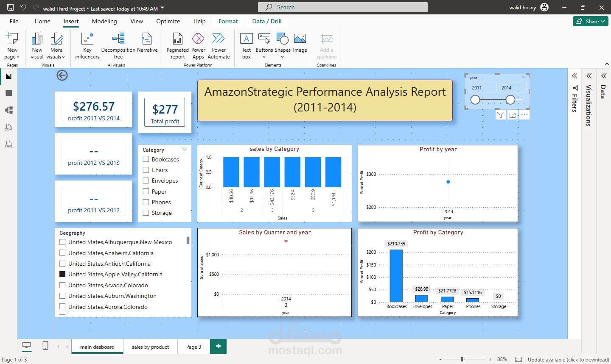Click zoom in plus button
This screenshot has height=364, width=611.
[x=490, y=359]
